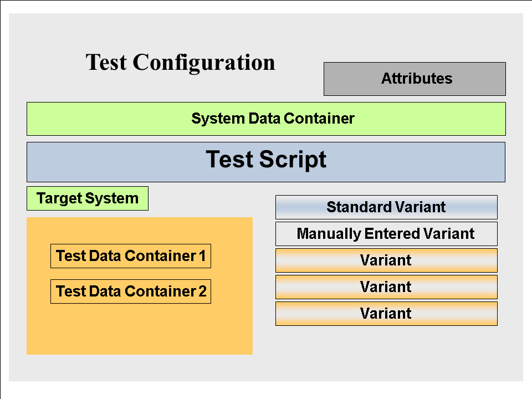Click the word Configuration in the heading
532x399 pixels.
click(204, 63)
